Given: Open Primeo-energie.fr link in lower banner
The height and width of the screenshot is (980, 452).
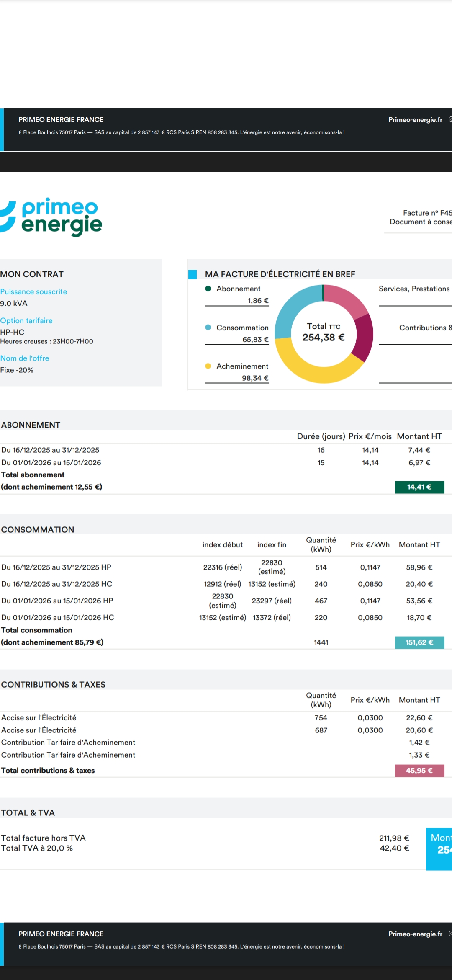Looking at the screenshot, I should point(415,934).
